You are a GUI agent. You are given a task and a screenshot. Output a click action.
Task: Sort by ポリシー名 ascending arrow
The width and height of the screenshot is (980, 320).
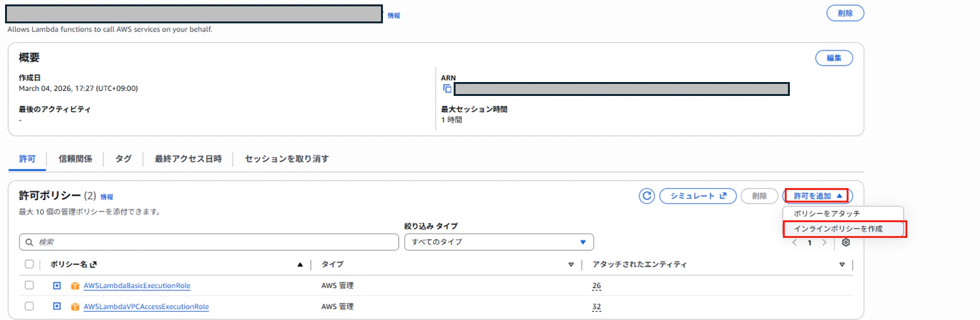tap(300, 265)
